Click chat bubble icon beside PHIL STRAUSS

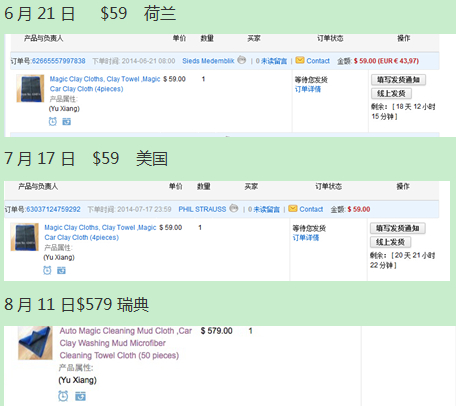234,209
